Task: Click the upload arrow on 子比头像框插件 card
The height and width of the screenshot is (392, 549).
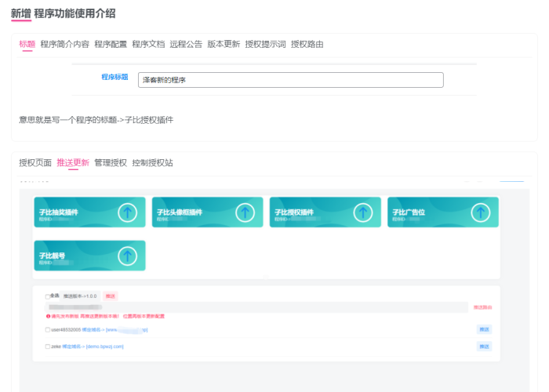Action: 245,212
